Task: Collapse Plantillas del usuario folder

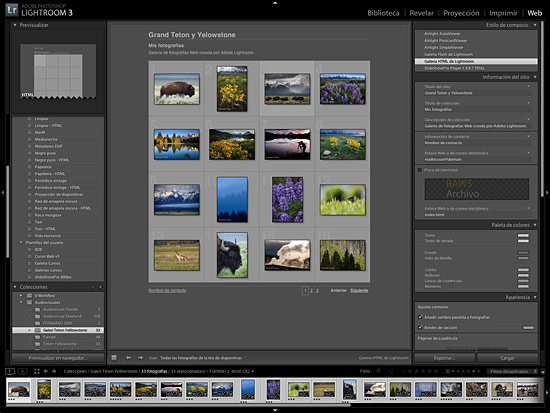Action: 21,242
